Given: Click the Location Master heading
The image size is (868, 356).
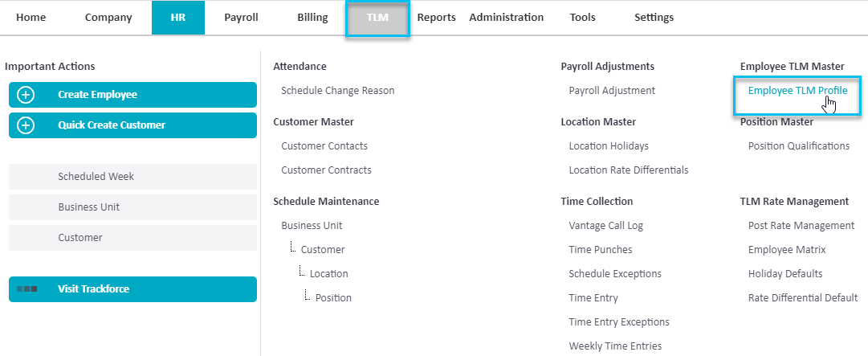Looking at the screenshot, I should tap(598, 122).
